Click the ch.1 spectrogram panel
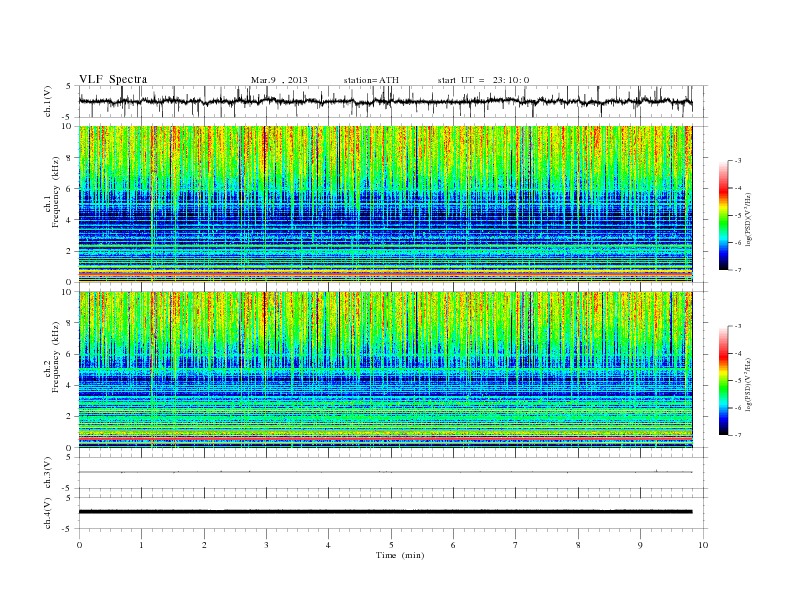The height and width of the screenshot is (612, 792). (x=385, y=204)
